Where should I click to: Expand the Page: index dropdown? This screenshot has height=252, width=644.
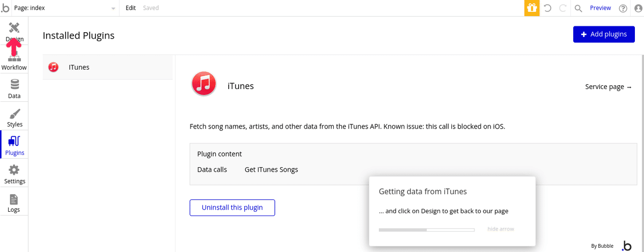[x=64, y=8]
